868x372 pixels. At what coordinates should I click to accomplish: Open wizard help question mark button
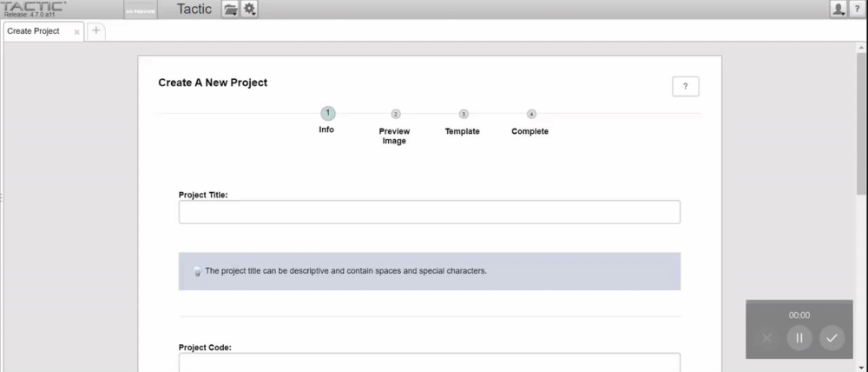click(x=686, y=87)
